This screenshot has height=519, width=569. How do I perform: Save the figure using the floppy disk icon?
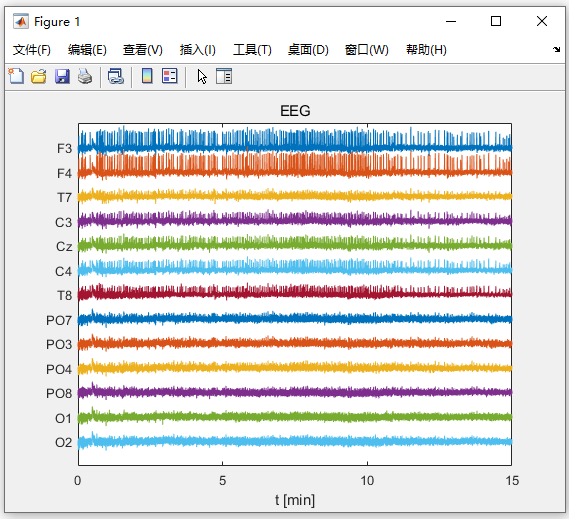(x=62, y=76)
